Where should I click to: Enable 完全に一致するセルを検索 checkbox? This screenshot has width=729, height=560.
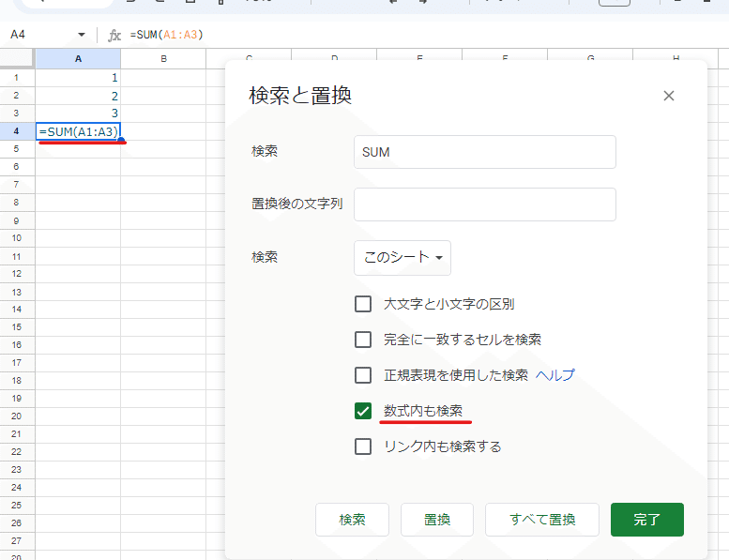point(363,340)
